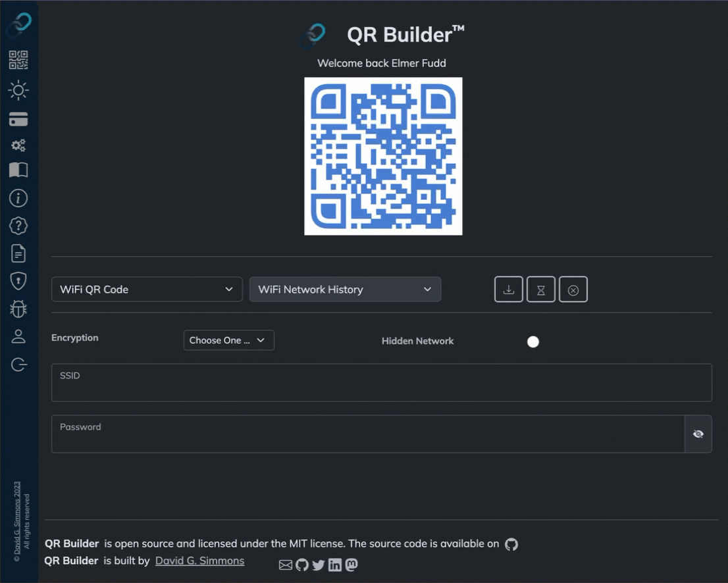This screenshot has width=728, height=583.
Task: Click into the SSID input field
Action: pyautogui.click(x=382, y=382)
